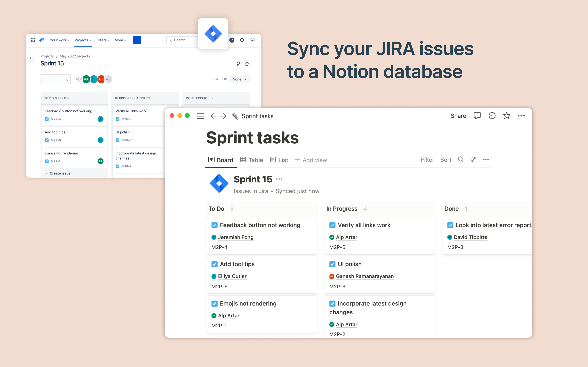Open Notion sidebar hamburger menu
The image size is (588, 367).
pyautogui.click(x=200, y=116)
